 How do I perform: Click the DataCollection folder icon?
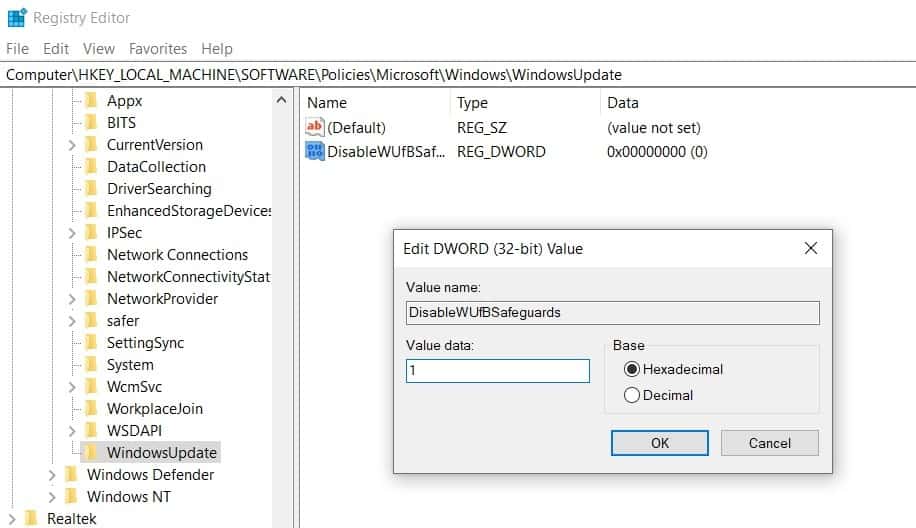pos(91,167)
